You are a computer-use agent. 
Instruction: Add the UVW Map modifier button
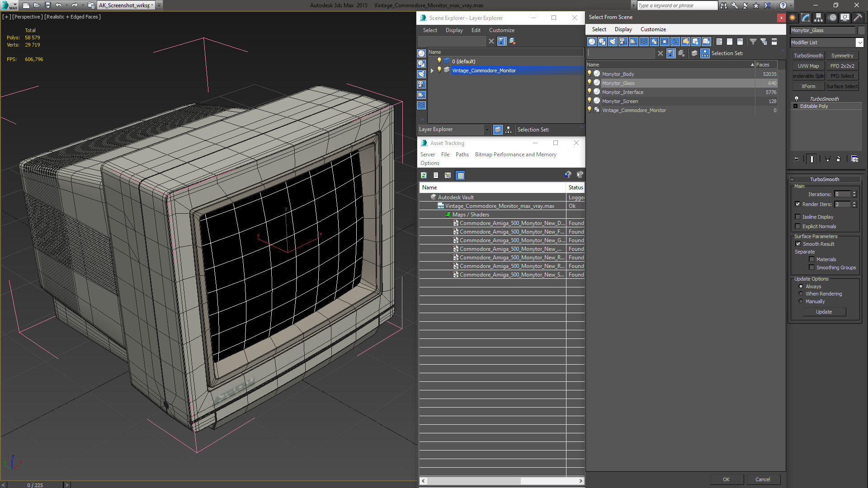pyautogui.click(x=808, y=66)
